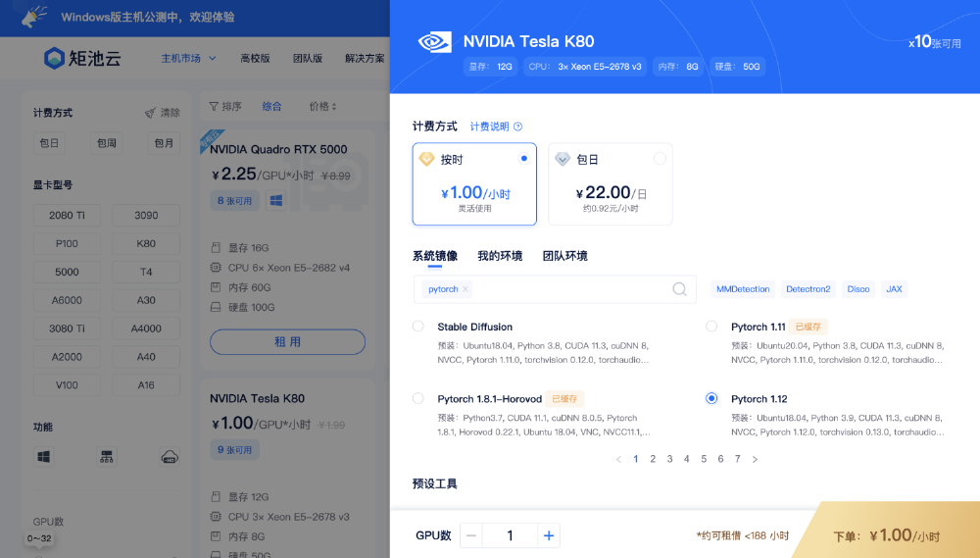Click the GPU count value field
Screen dimensions: 980x558
pos(510,535)
